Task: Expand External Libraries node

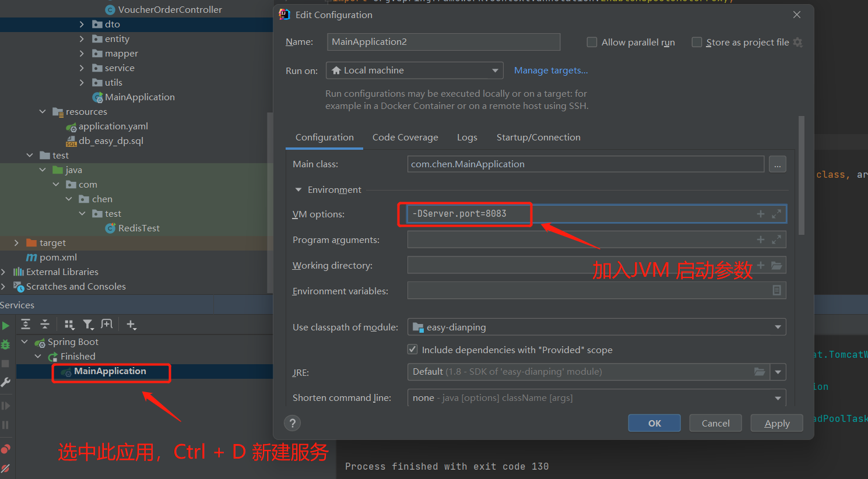Action: (x=3, y=272)
